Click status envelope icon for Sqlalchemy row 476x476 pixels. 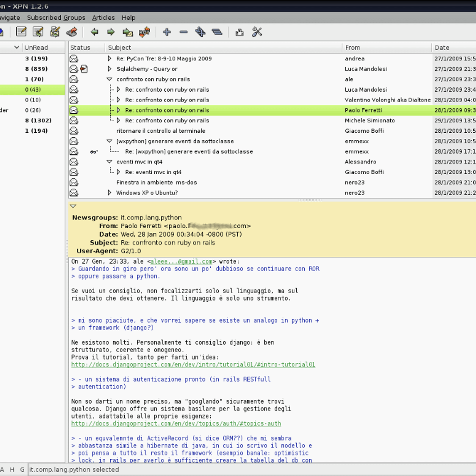click(x=74, y=69)
